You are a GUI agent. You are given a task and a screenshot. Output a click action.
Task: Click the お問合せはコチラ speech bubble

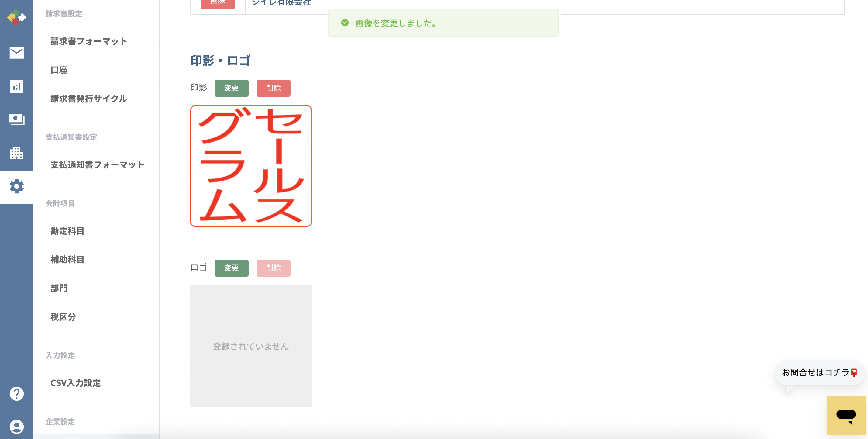819,373
